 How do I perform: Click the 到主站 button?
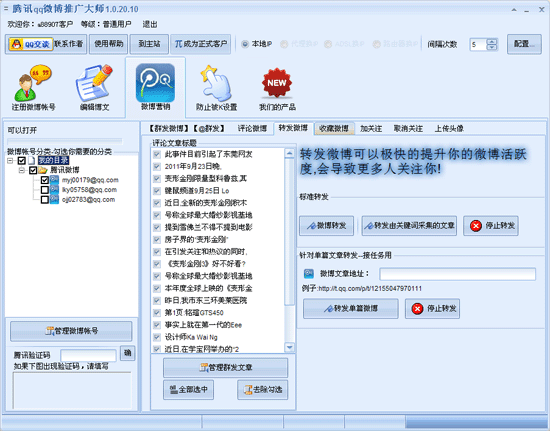149,44
